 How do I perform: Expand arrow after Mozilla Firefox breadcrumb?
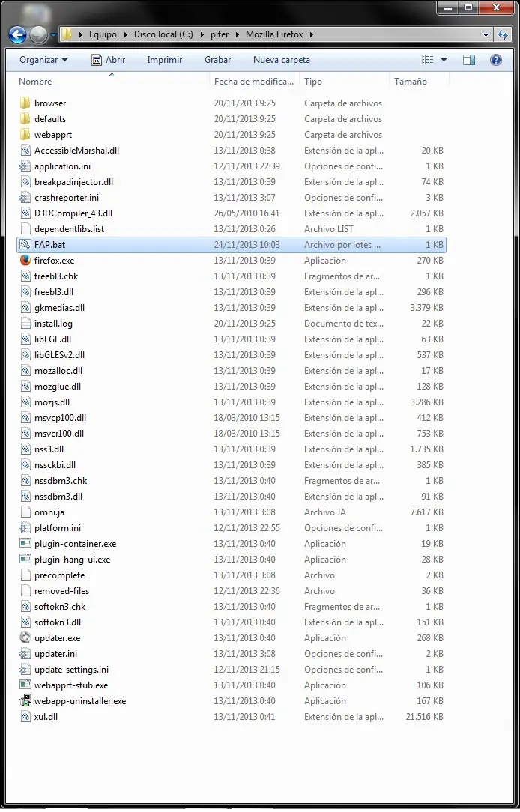coord(311,34)
